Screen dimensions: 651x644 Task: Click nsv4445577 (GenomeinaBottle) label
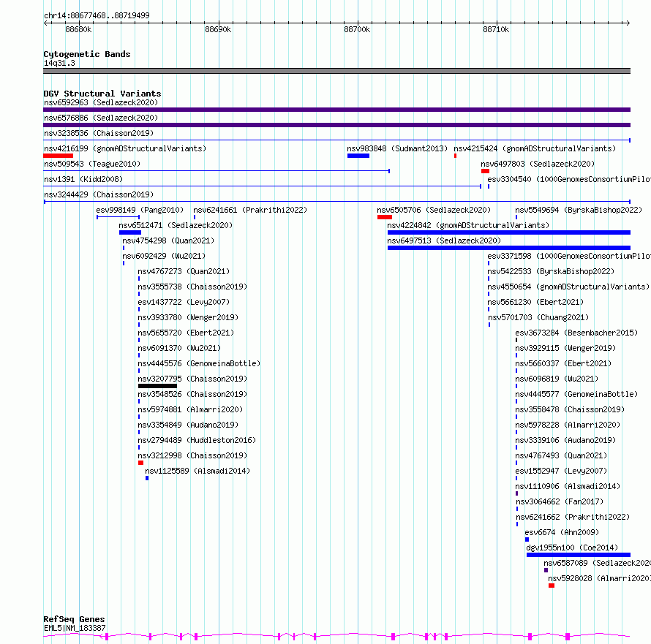pyautogui.click(x=576, y=394)
